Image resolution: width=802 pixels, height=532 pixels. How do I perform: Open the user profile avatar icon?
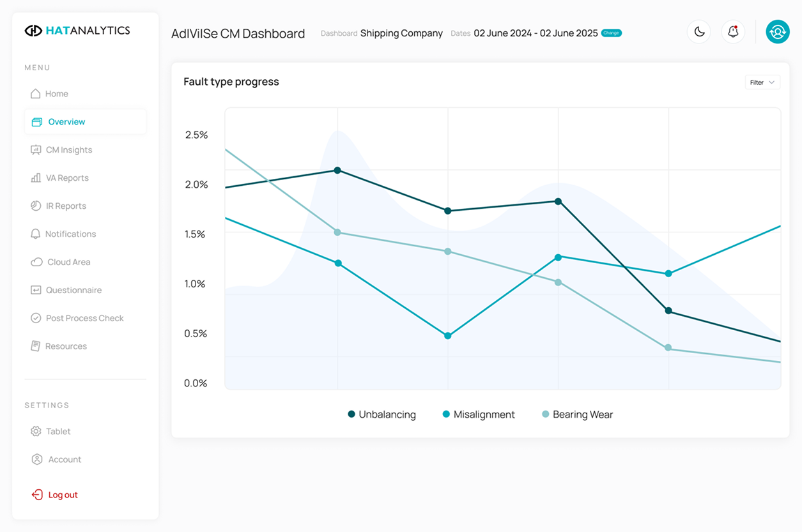pos(777,31)
